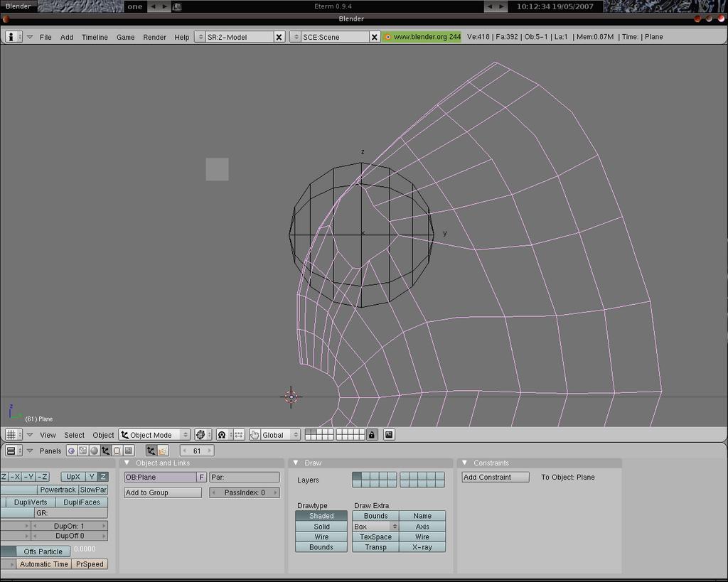Open the Add menu
Screen dimensions: 728x582
67,37
